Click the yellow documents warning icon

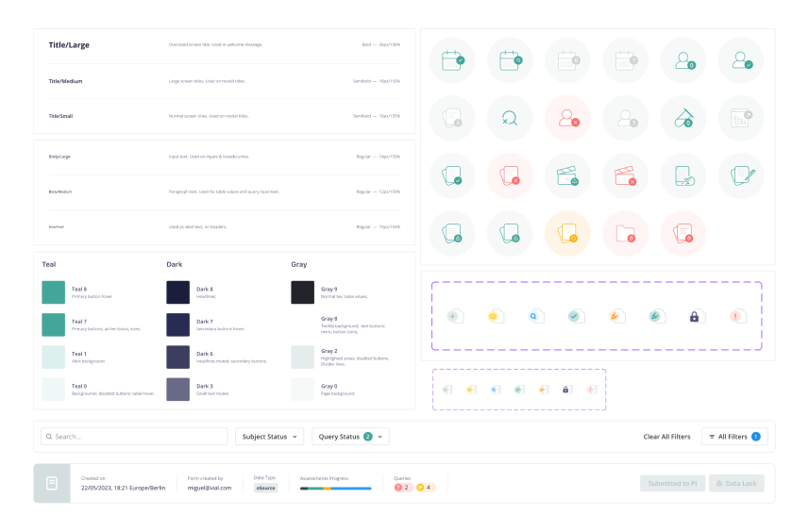tap(567, 233)
